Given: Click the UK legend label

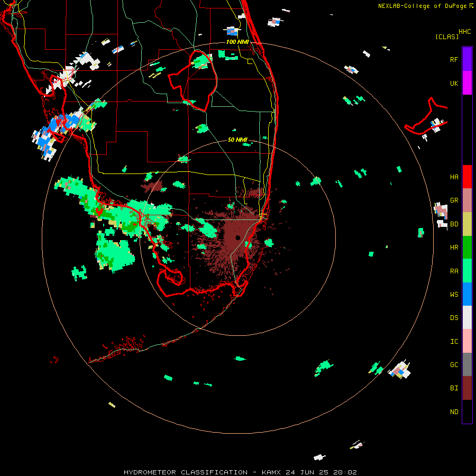Looking at the screenshot, I should [x=454, y=83].
